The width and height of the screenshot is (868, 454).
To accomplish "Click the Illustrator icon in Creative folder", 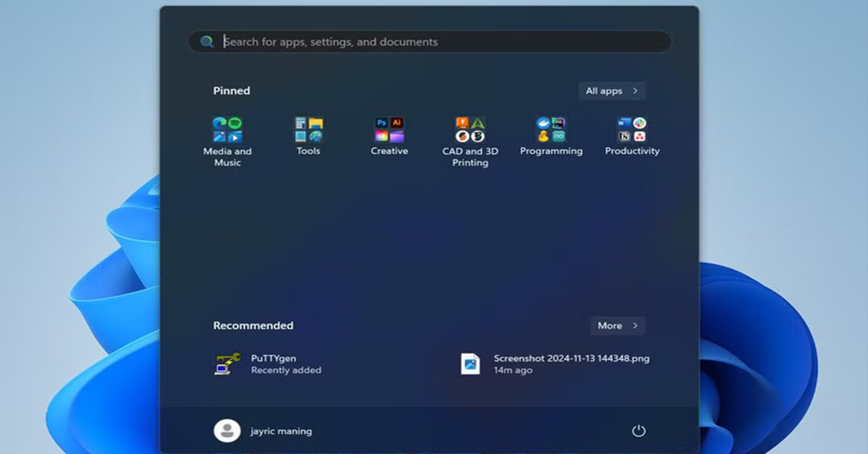I will (x=396, y=124).
